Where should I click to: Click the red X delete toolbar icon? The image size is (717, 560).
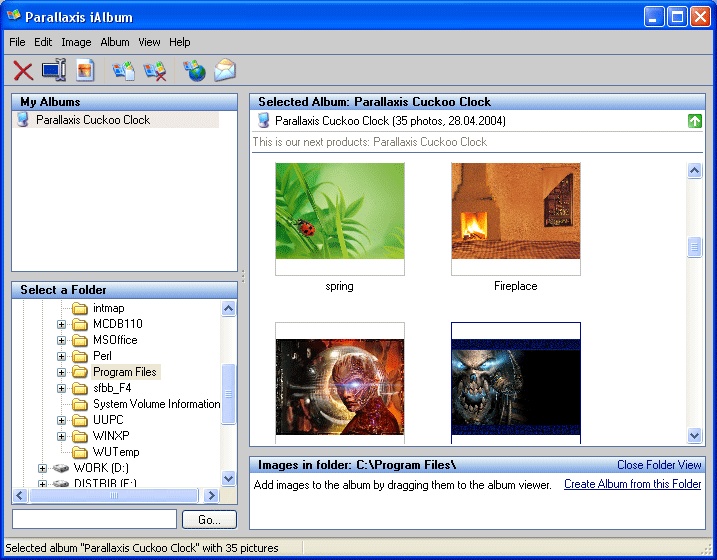(x=23, y=71)
